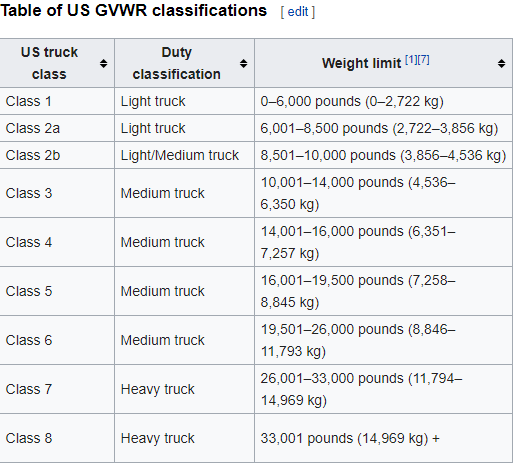Click the Weight limit column header

pos(384,63)
